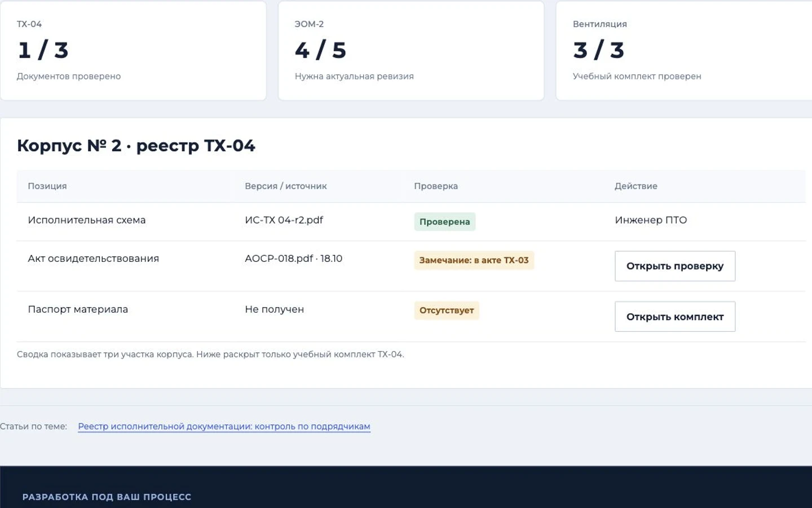
Task: Click the Учебный комплект проверен caption
Action: point(637,76)
